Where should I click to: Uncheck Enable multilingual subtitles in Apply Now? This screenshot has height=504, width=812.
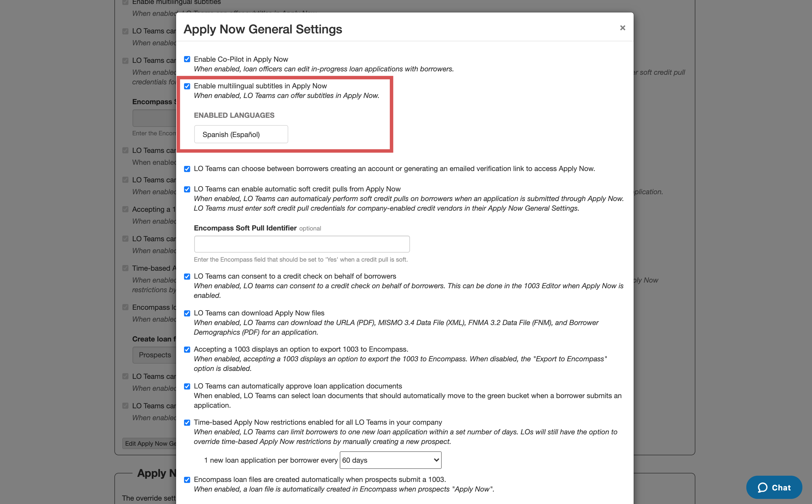187,86
